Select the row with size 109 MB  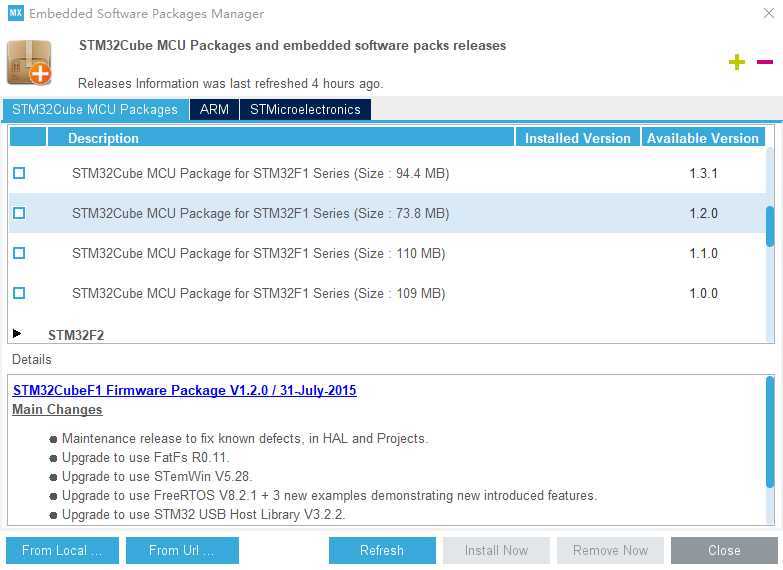[388, 293]
